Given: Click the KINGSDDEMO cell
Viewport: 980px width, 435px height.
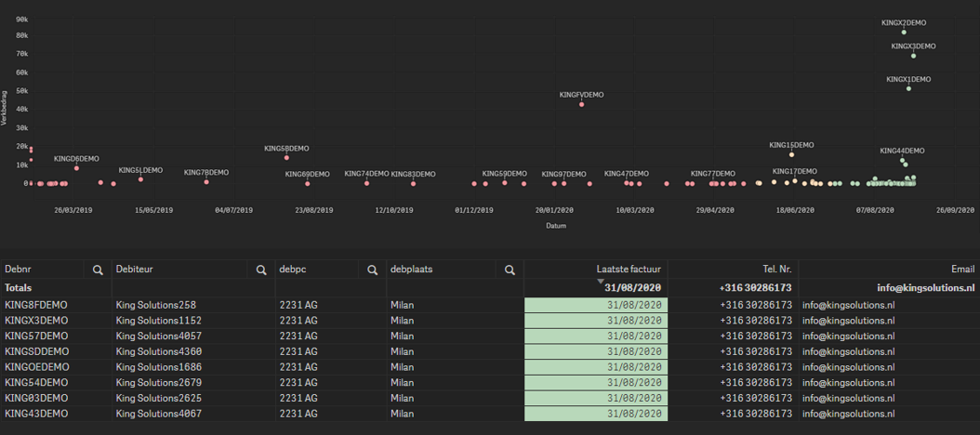Looking at the screenshot, I should pyautogui.click(x=56, y=352).
